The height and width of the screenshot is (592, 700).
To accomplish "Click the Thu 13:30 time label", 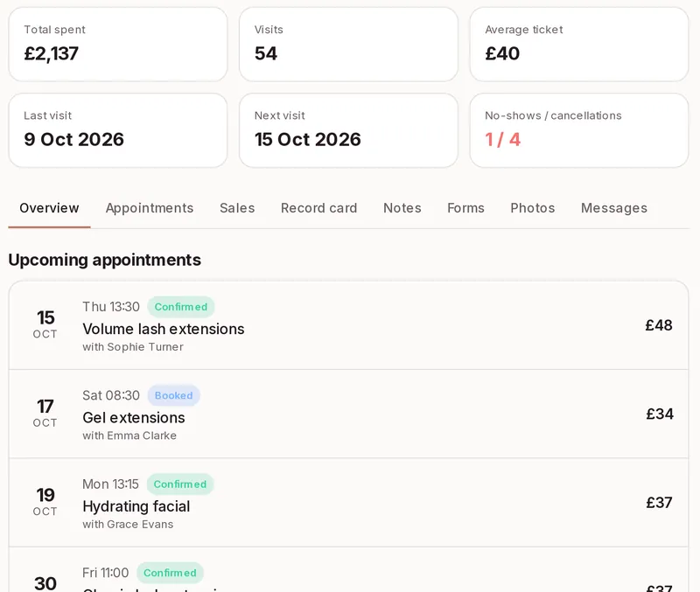I will pos(111,307).
